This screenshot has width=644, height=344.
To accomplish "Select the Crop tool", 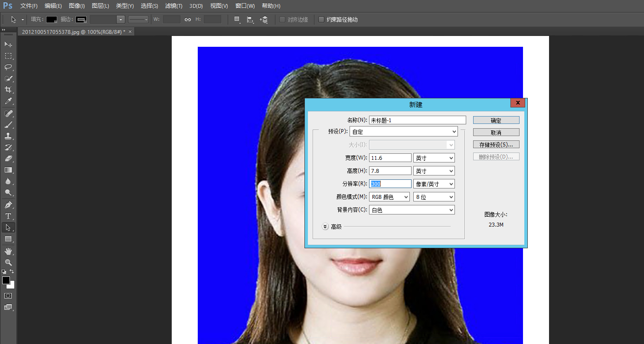I will coord(8,90).
